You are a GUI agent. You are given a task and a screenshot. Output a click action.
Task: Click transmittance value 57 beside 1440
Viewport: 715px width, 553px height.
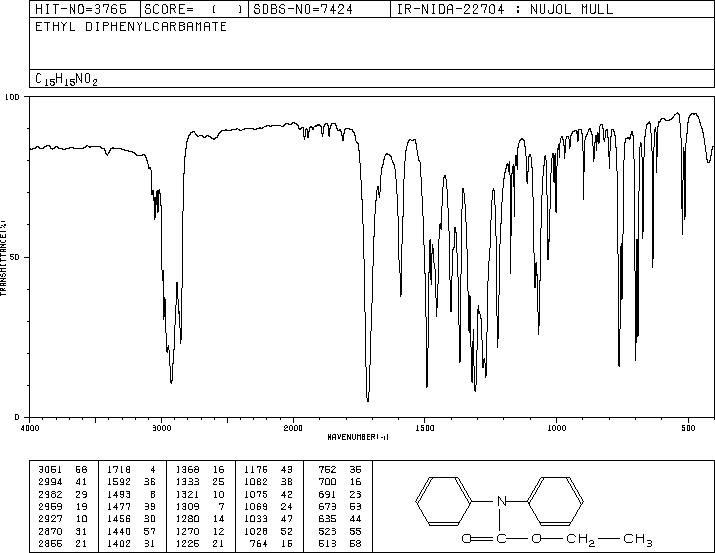(x=150, y=532)
